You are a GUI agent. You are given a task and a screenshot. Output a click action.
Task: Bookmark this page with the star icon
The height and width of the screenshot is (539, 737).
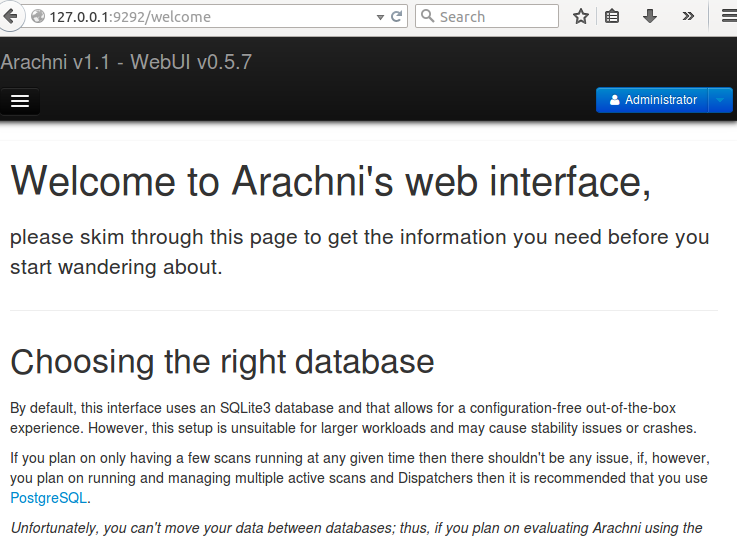(x=581, y=17)
